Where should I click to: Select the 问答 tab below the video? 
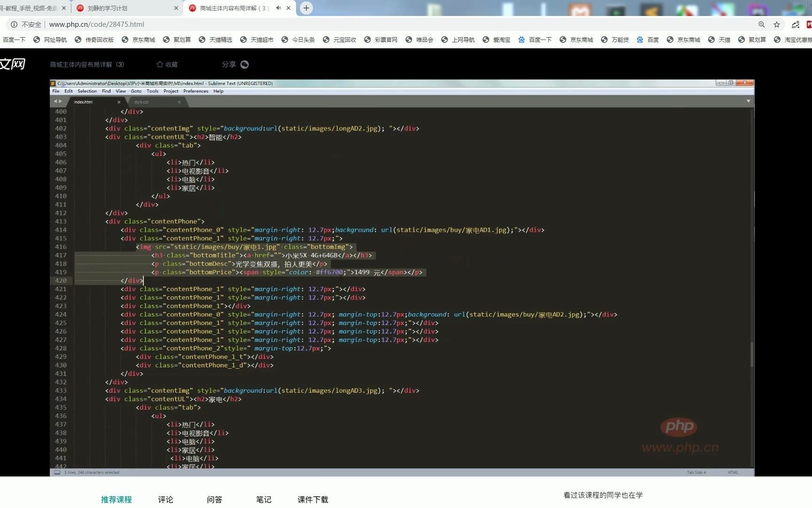pos(214,500)
